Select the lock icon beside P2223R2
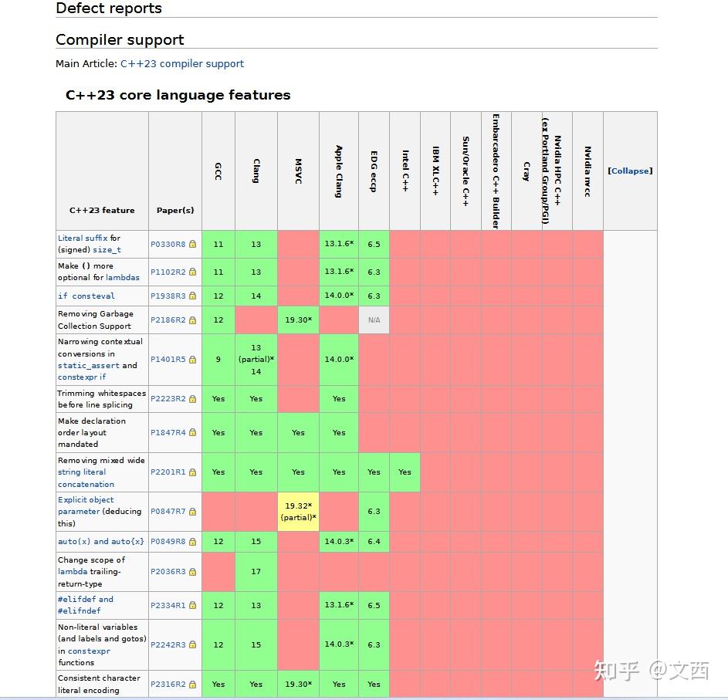 coord(192,398)
